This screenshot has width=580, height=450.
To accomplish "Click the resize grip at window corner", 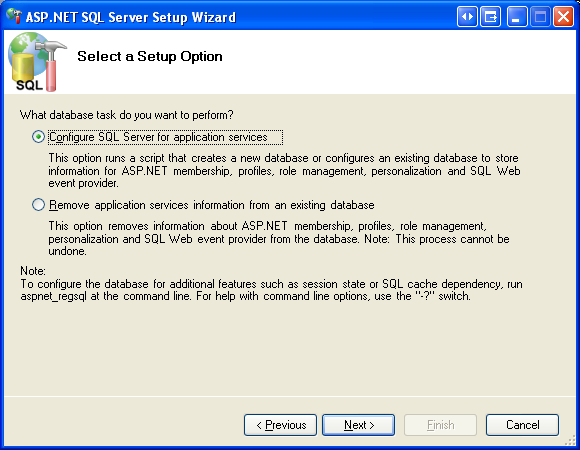I will tap(571, 440).
